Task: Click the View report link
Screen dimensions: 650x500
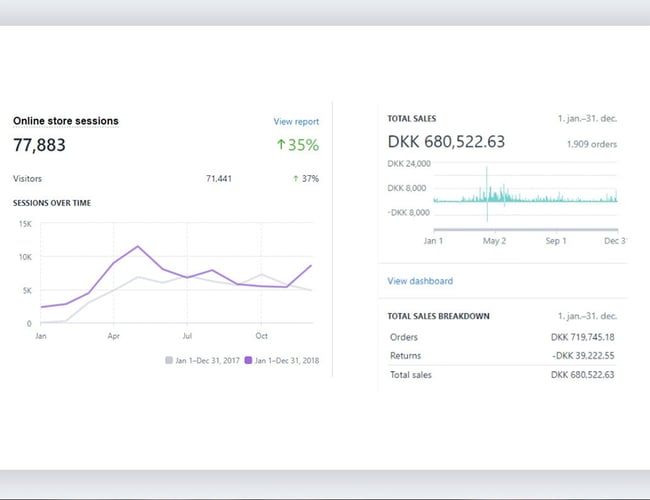Action: point(296,122)
